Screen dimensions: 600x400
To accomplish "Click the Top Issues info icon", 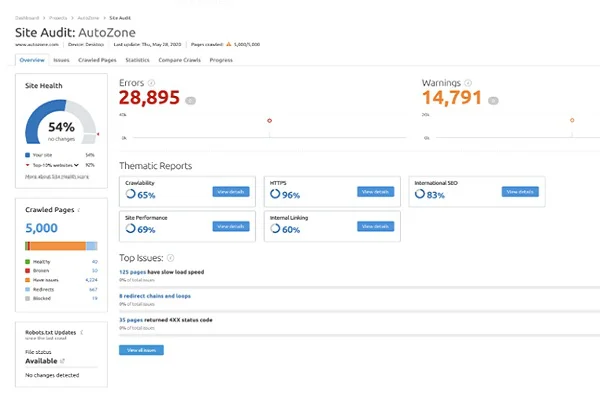I will (171, 258).
